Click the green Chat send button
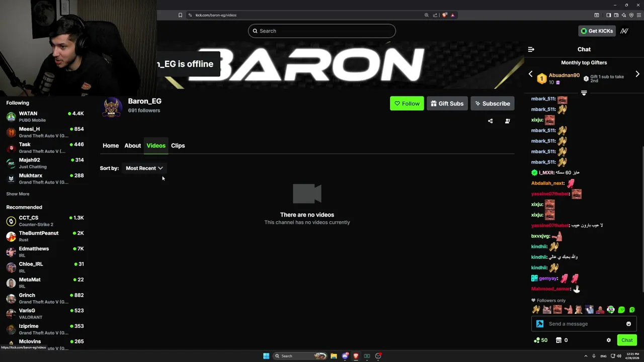The height and width of the screenshot is (362, 644). pos(627,340)
